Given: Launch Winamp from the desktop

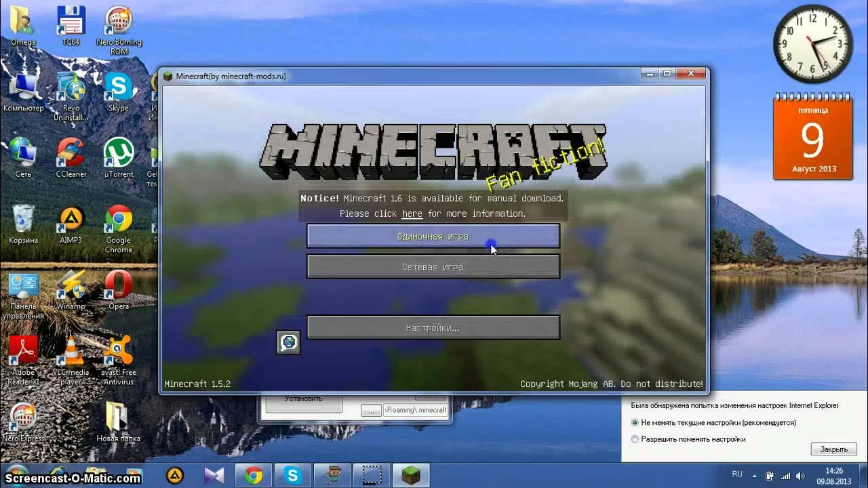Looking at the screenshot, I should coord(71,290).
